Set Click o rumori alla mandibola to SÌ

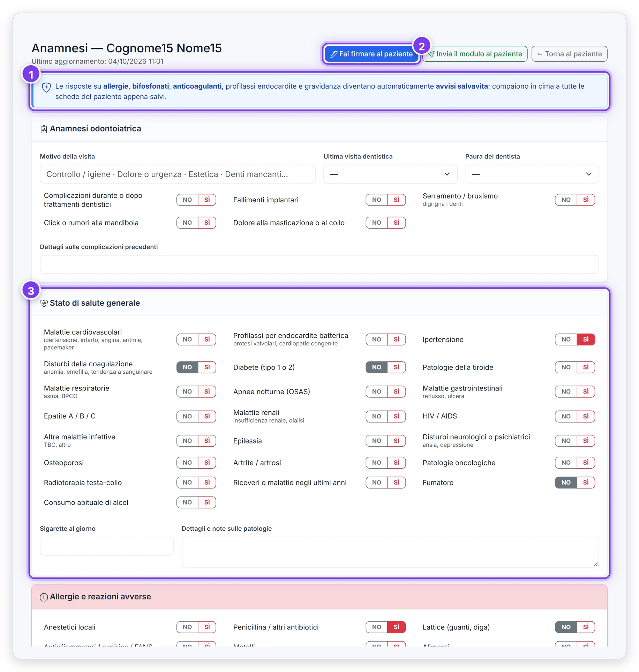click(207, 222)
